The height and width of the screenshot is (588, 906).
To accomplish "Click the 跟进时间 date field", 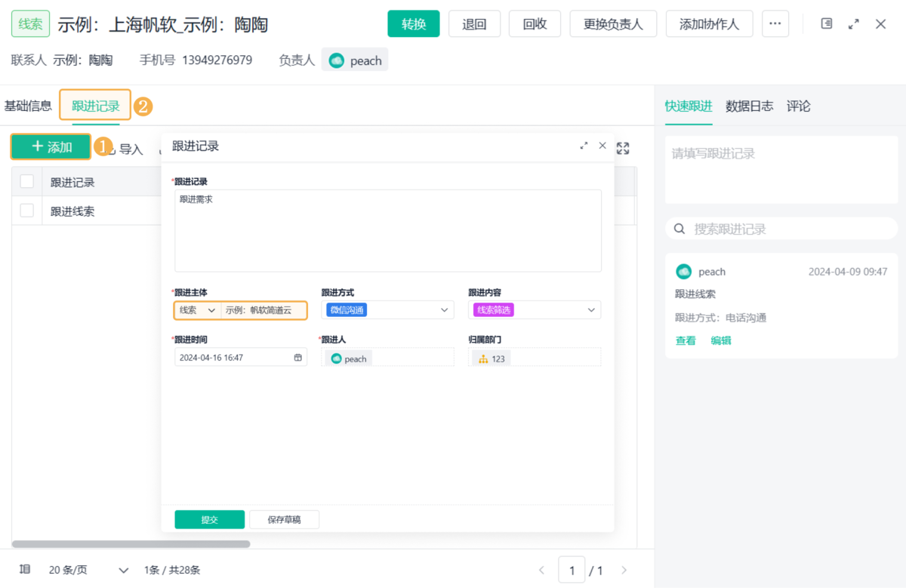I will click(241, 357).
